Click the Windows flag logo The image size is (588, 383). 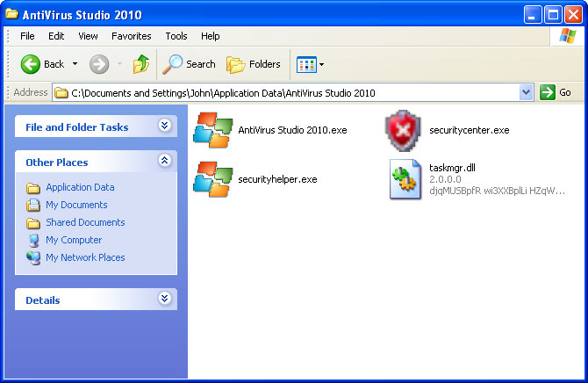pyautogui.click(x=568, y=36)
